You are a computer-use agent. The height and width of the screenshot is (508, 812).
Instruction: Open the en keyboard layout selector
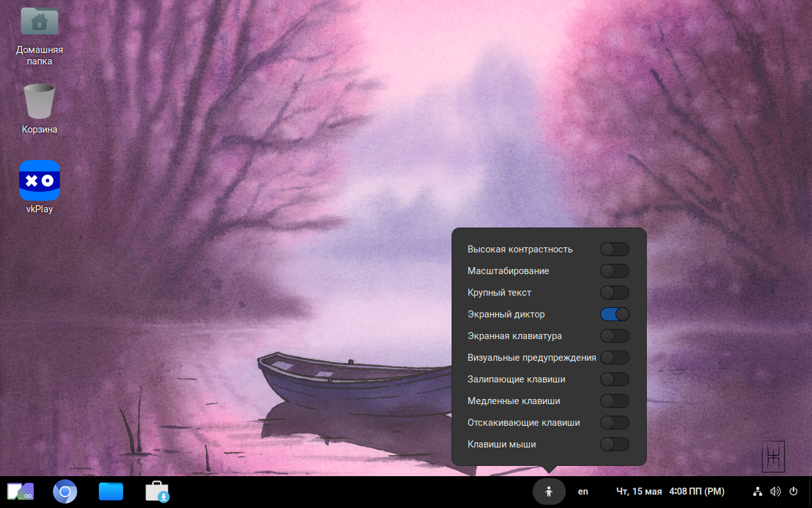(x=583, y=491)
